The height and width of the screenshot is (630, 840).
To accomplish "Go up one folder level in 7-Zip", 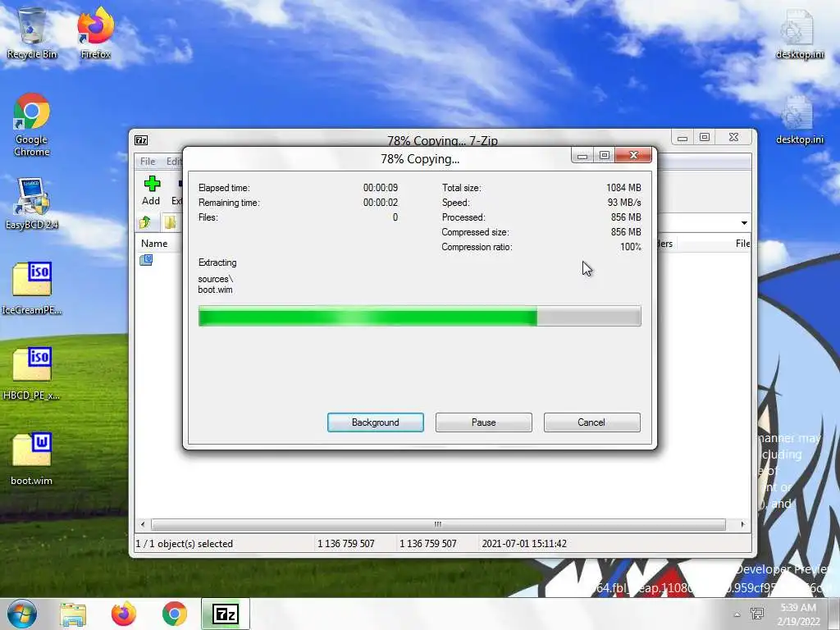I will pyautogui.click(x=144, y=221).
